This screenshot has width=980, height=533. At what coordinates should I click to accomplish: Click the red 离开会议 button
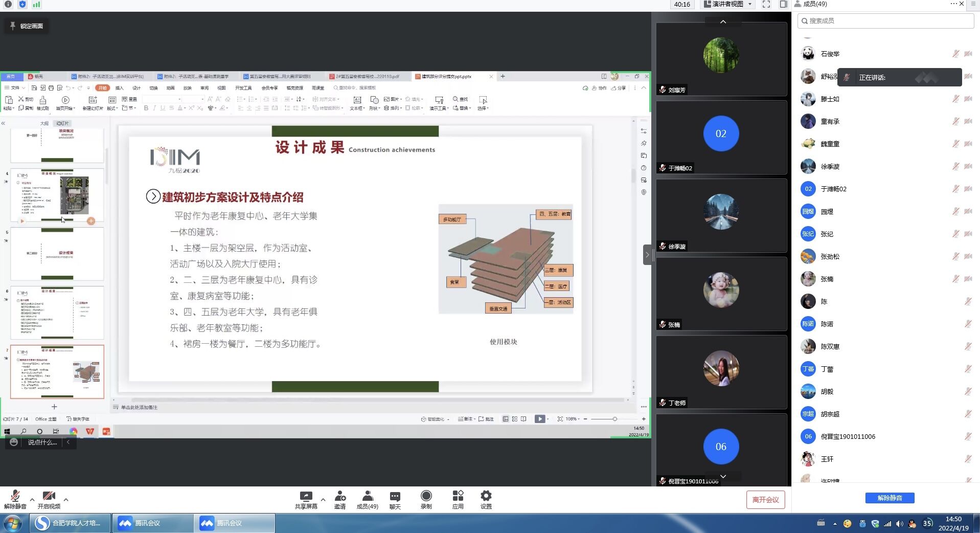point(765,500)
